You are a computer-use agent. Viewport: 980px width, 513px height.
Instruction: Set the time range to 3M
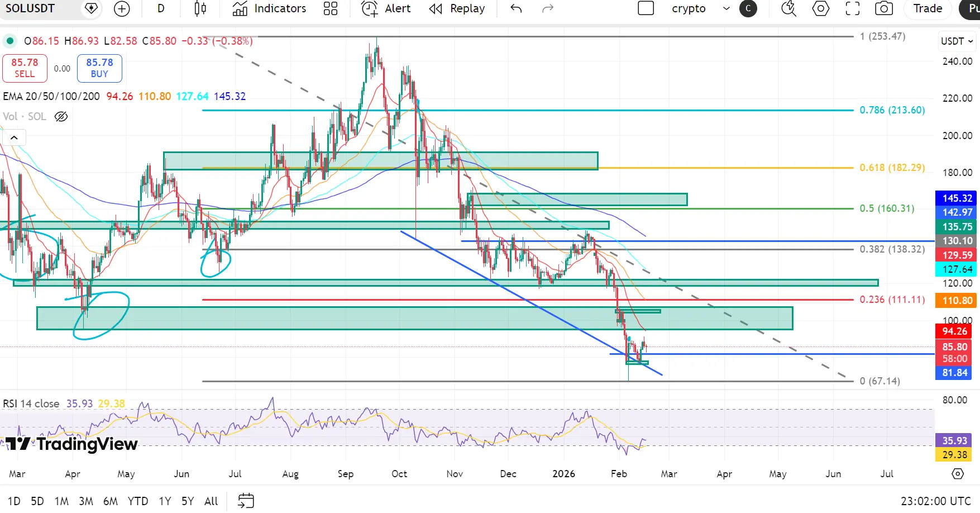pos(86,501)
